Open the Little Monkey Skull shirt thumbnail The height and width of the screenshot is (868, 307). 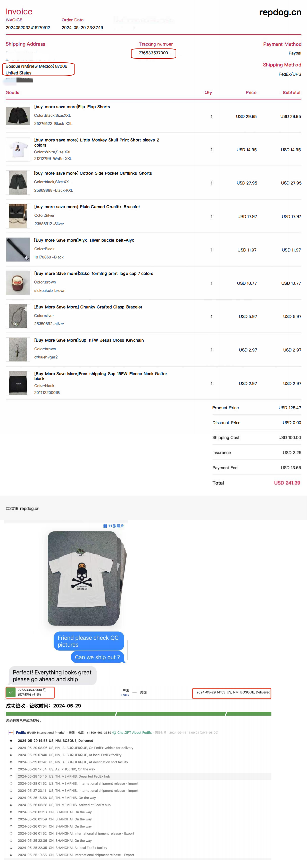(18, 149)
